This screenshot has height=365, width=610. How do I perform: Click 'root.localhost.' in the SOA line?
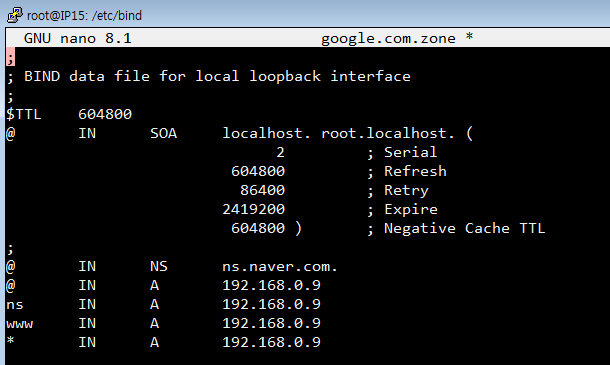[x=387, y=133]
